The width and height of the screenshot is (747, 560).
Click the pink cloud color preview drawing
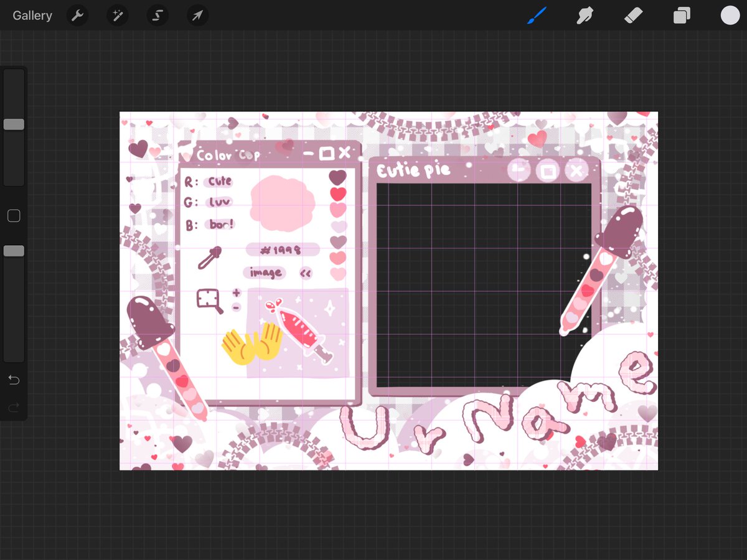coord(283,203)
